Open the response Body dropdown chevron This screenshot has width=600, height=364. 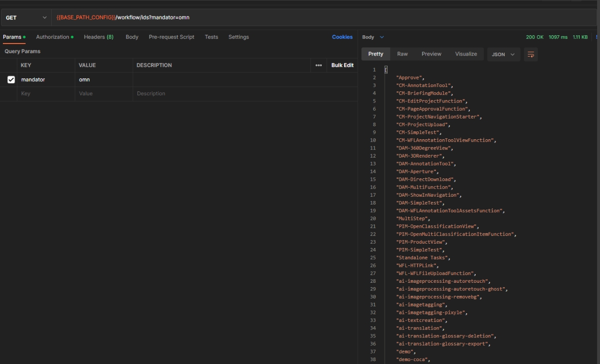[382, 37]
